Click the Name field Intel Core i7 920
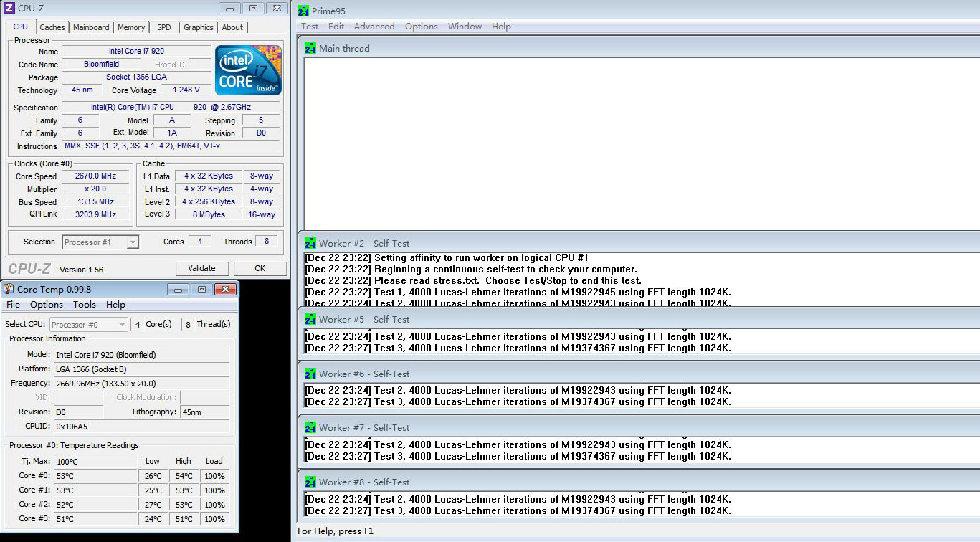 point(137,52)
